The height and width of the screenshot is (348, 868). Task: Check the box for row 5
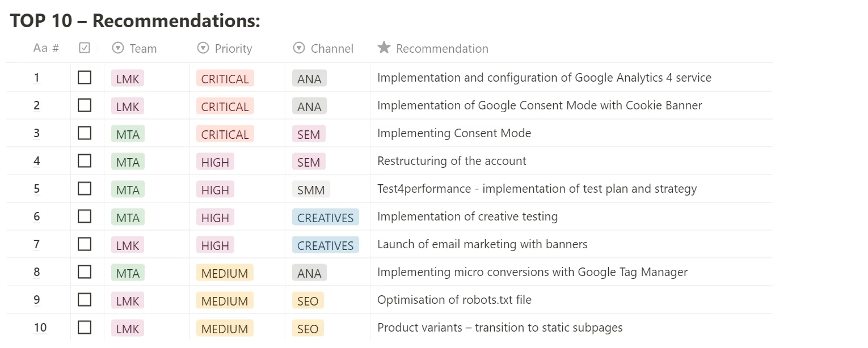[x=85, y=189]
